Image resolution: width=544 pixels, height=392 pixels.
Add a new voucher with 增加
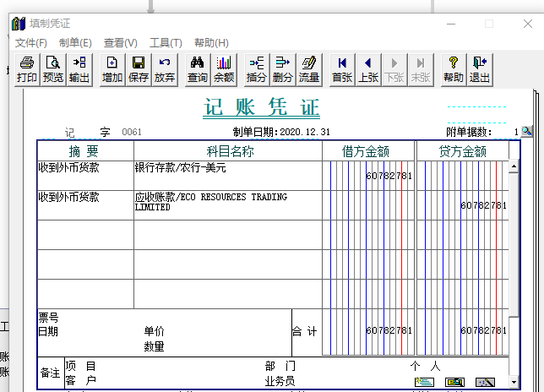tap(112, 70)
